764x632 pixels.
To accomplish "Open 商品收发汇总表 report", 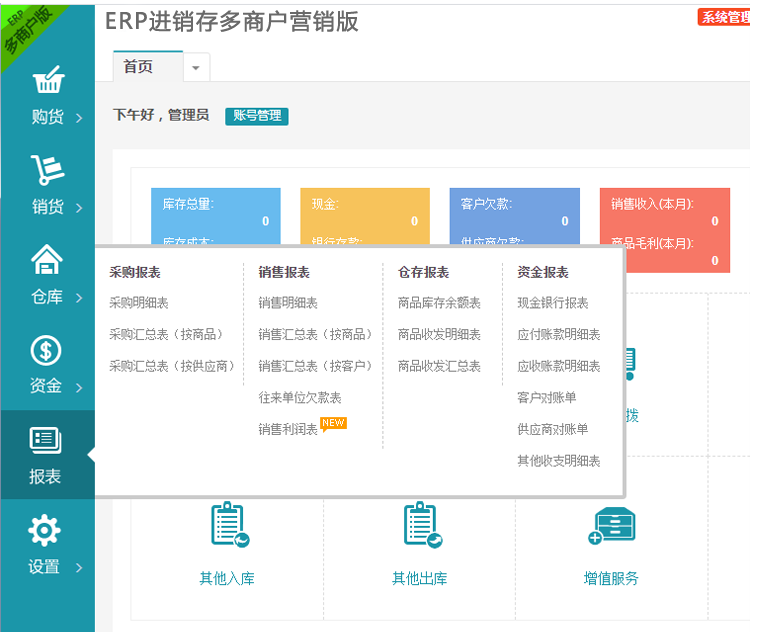I will [439, 366].
